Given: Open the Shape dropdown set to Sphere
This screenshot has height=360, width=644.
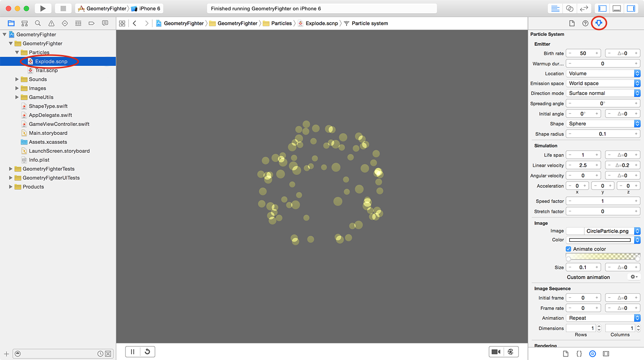Looking at the screenshot, I should (x=603, y=124).
